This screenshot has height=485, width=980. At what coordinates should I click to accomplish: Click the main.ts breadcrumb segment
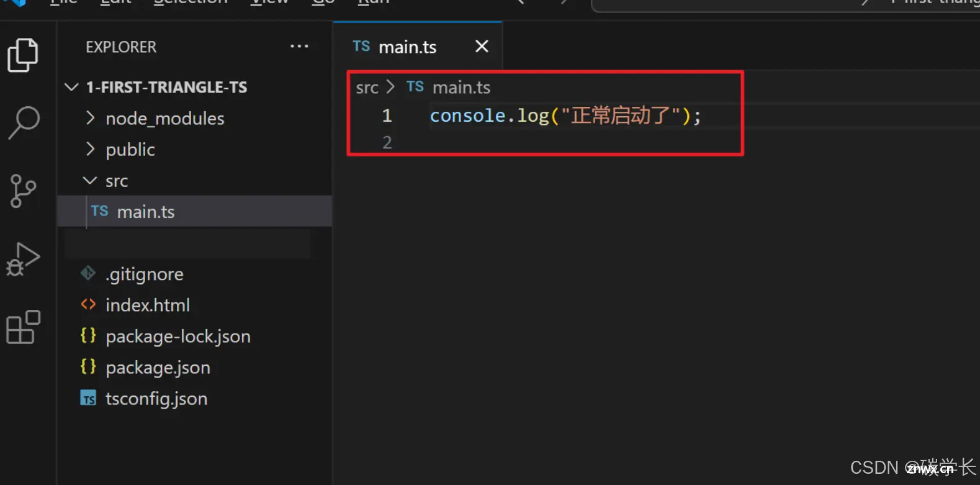(x=461, y=88)
